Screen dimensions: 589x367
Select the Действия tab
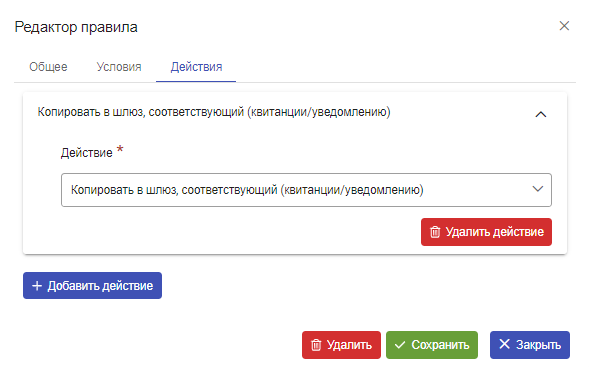coord(196,67)
